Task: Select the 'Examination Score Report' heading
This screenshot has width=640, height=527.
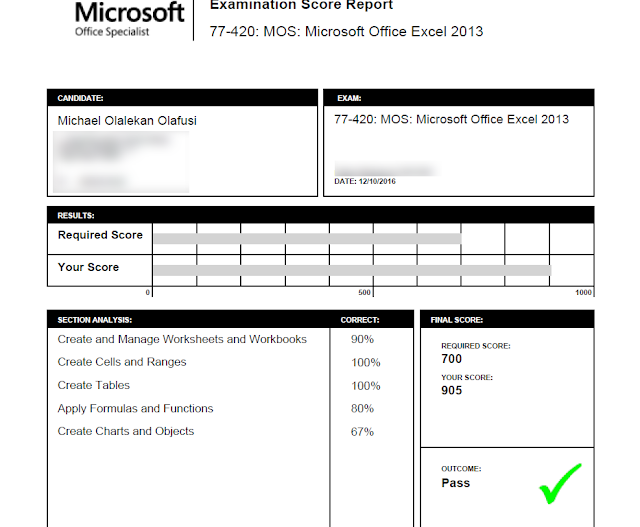Action: point(301,5)
